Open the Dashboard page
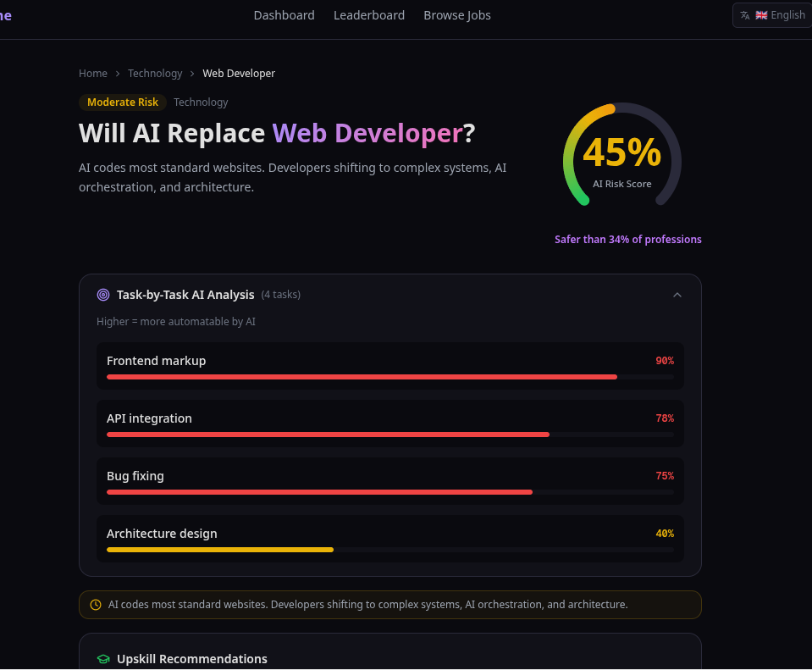Screen dimensions: 812x670 [284, 14]
